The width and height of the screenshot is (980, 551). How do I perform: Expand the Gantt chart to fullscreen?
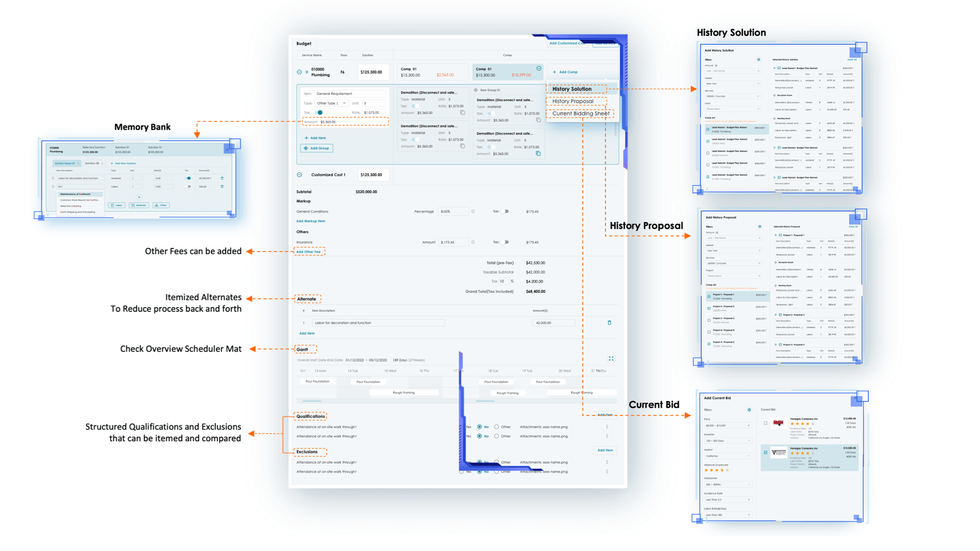(x=611, y=359)
